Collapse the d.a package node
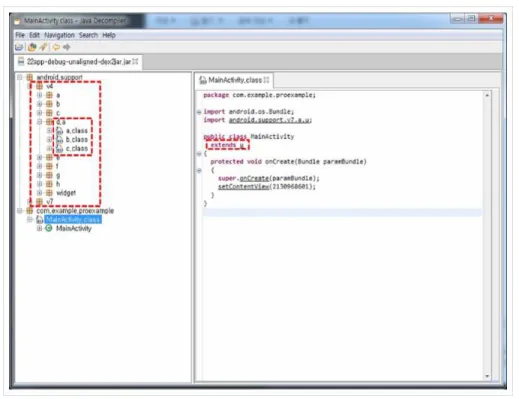Image resolution: width=519 pixels, height=399 pixels. (39, 122)
